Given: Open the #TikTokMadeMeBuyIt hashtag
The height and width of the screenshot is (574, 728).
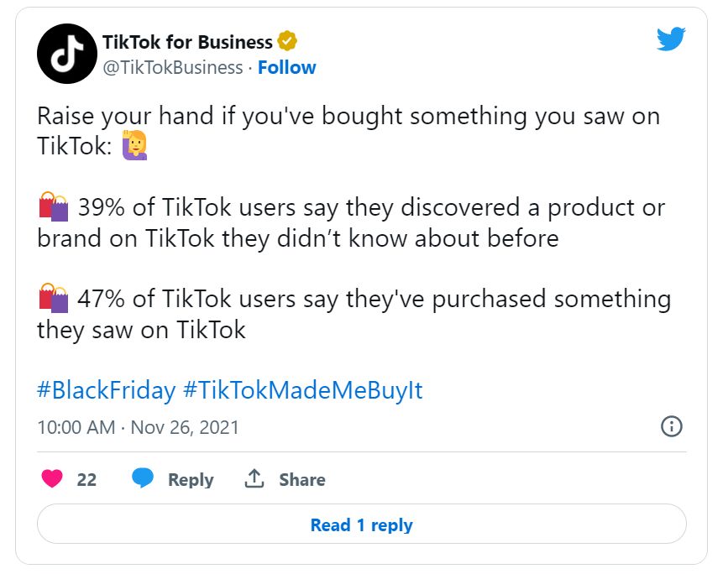Looking at the screenshot, I should pyautogui.click(x=302, y=390).
